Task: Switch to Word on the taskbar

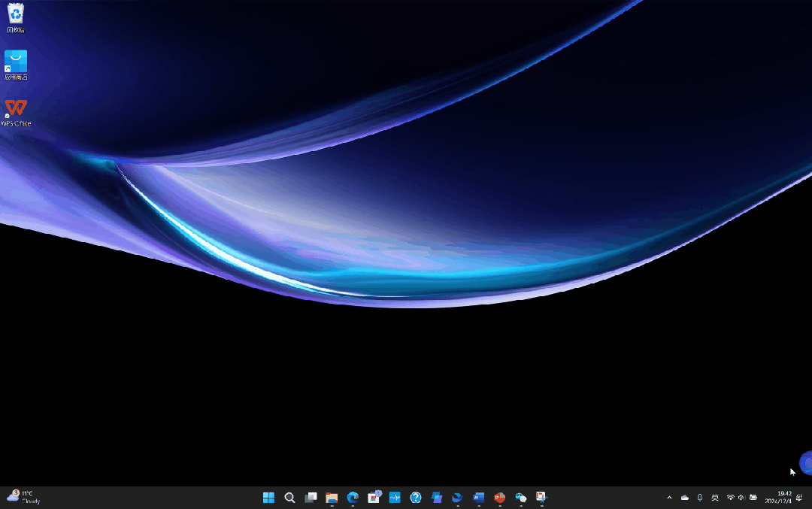Action: coord(478,498)
